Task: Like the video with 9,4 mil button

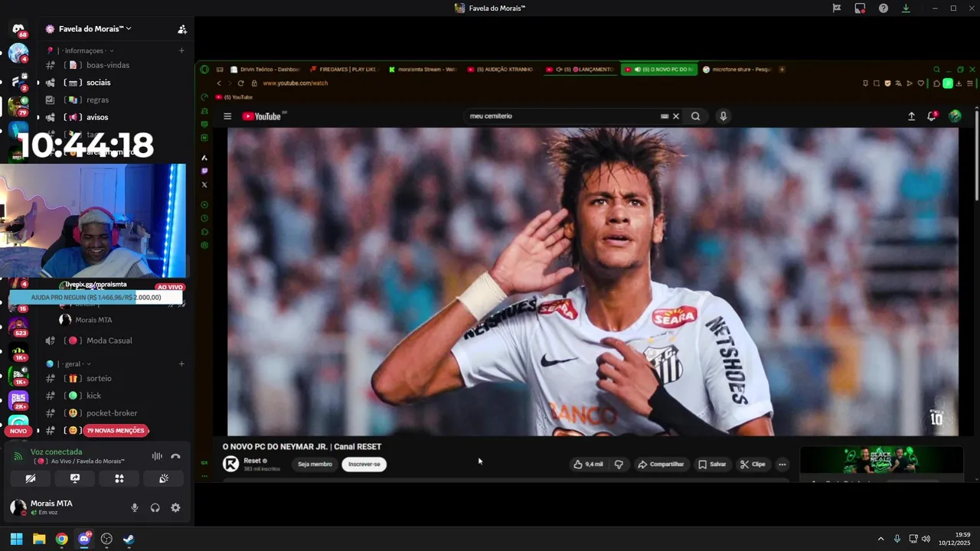Action: pyautogui.click(x=588, y=465)
